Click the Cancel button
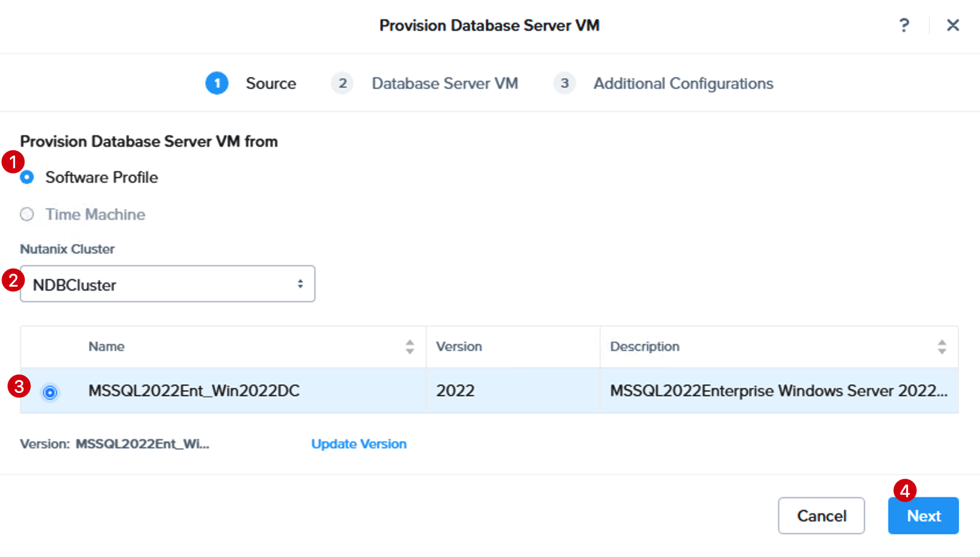The height and width of the screenshot is (557, 980). [x=821, y=515]
